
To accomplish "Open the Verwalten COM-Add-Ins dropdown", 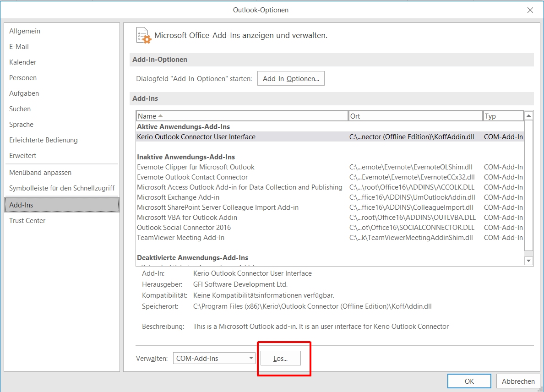I will tap(214, 359).
